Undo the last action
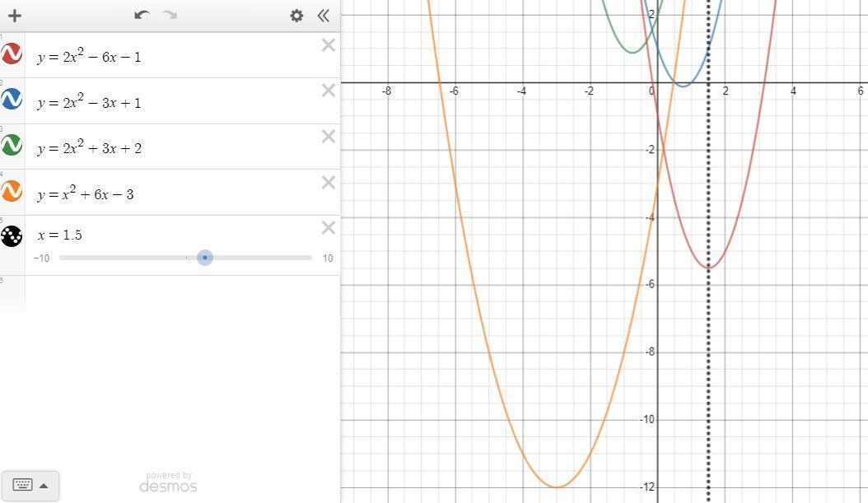 tap(142, 16)
